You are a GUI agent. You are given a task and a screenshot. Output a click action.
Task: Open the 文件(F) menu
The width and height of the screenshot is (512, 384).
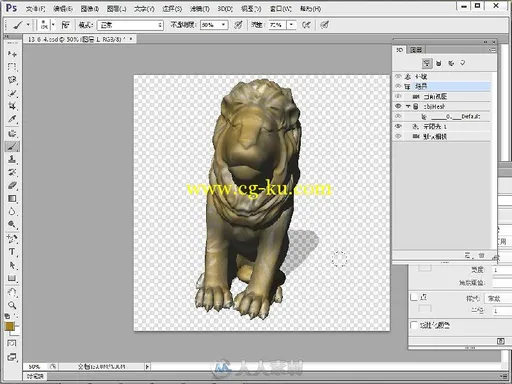coord(36,9)
